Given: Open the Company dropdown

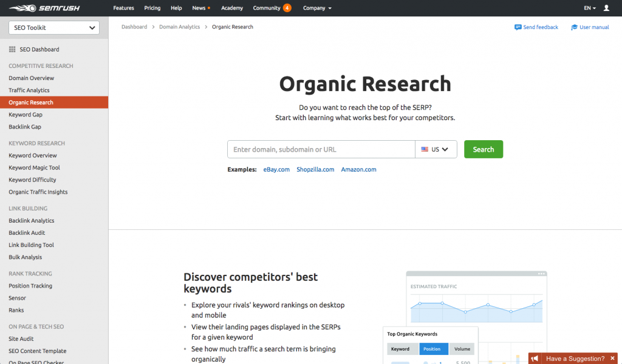Looking at the screenshot, I should [x=316, y=8].
